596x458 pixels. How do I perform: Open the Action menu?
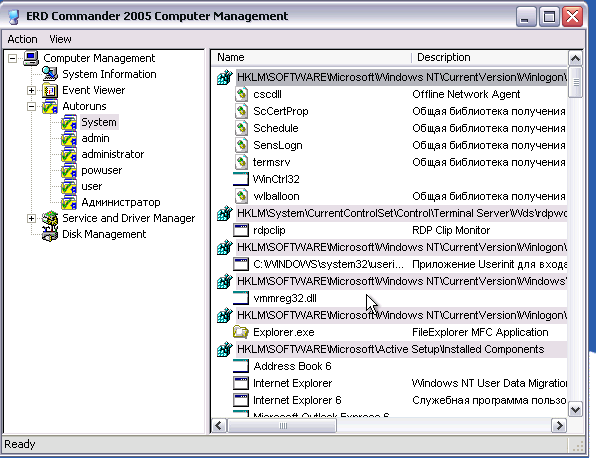[22, 39]
